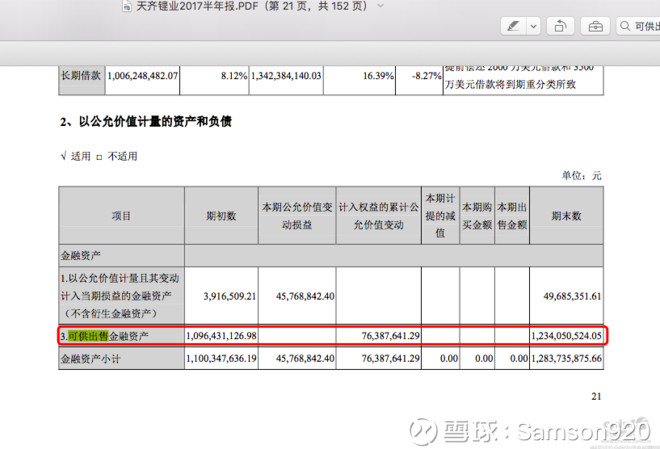Select 76,387,641.29 in the 可供出售 row
Viewport: 660px width, 449px height.
click(391, 336)
